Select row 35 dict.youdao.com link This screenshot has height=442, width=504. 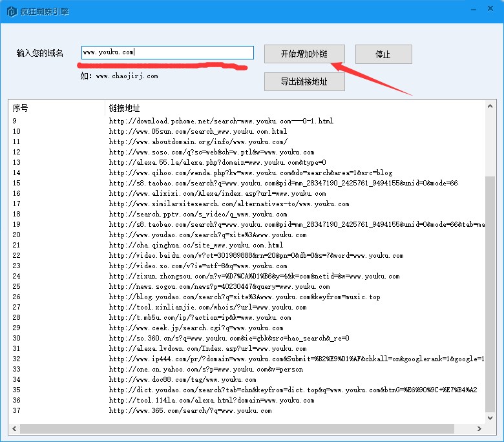click(293, 390)
